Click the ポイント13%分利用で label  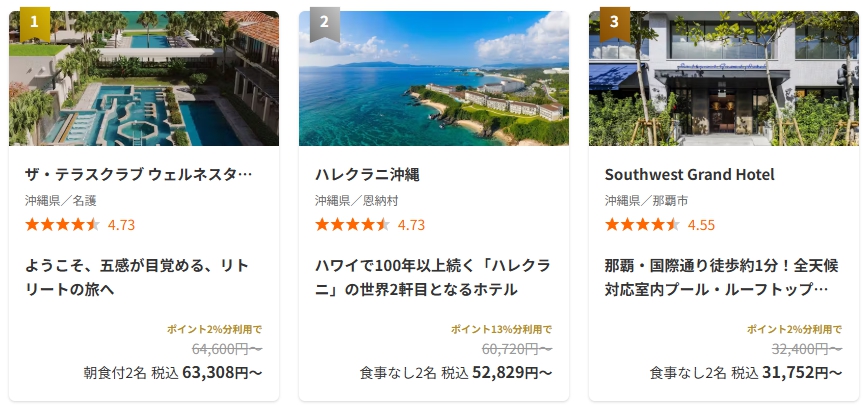pos(501,329)
